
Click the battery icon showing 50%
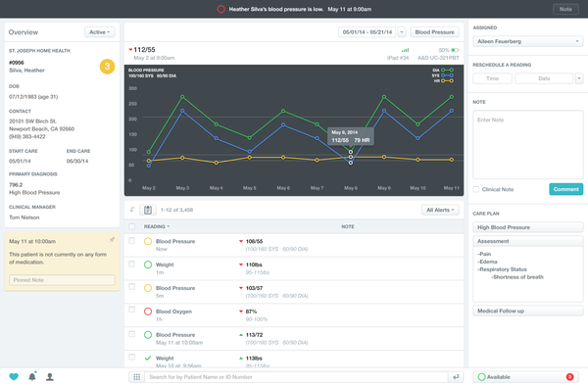click(455, 50)
